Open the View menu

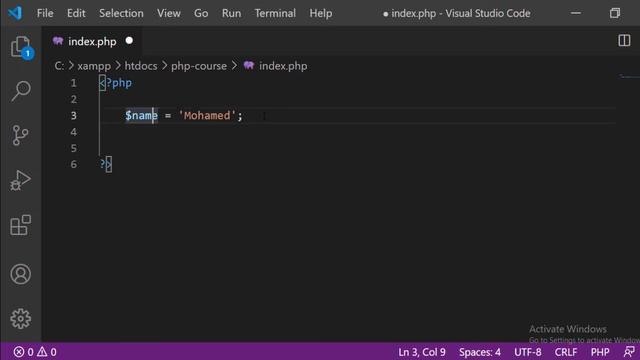point(169,13)
